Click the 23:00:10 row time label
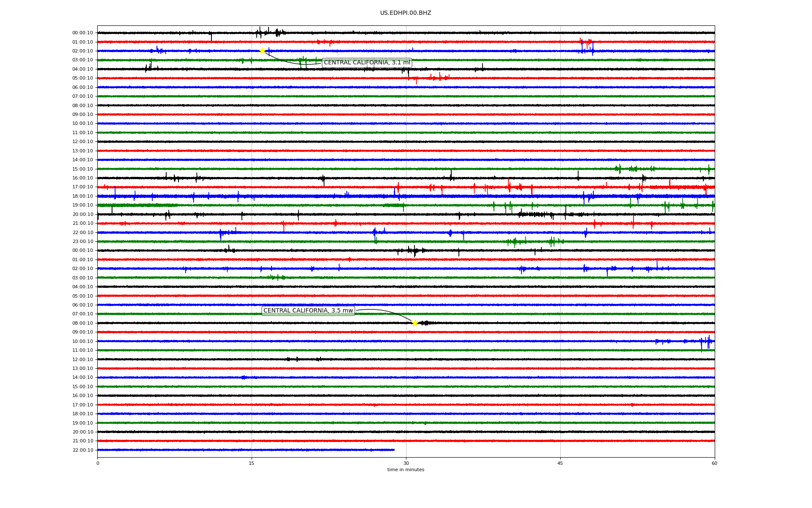Viewport: 812px width, 508px height. [x=82, y=242]
